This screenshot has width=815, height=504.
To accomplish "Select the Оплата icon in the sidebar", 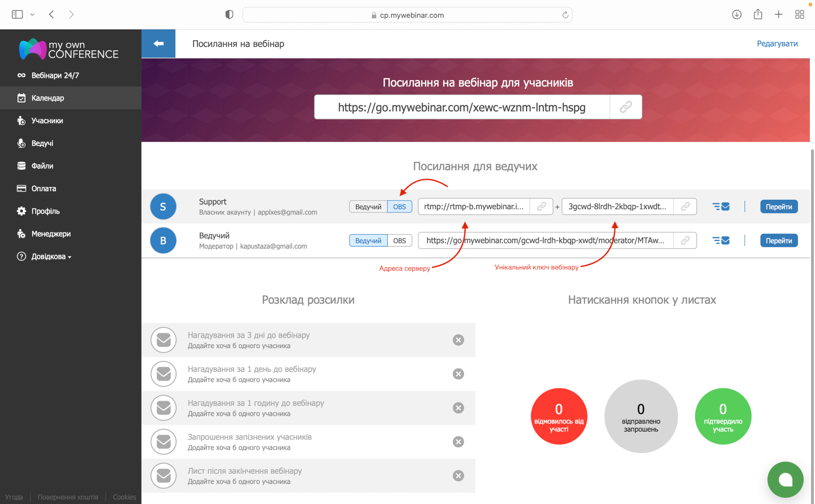I will click(22, 188).
